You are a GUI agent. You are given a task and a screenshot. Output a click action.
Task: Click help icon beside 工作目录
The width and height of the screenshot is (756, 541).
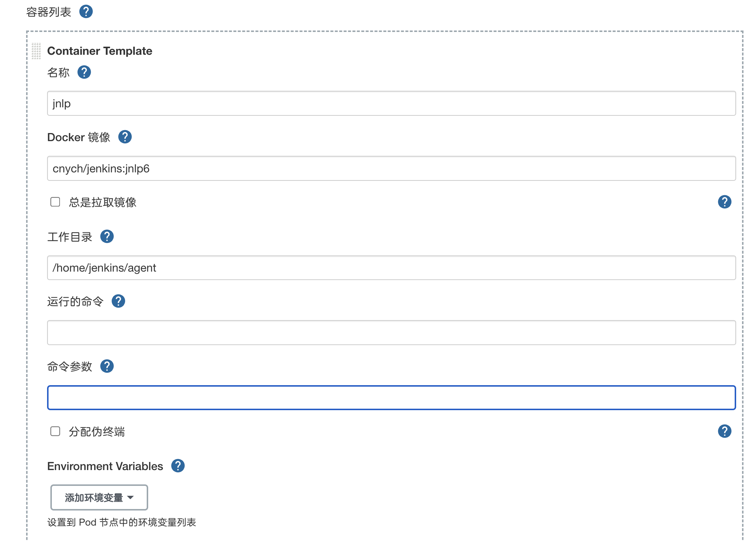point(107,236)
